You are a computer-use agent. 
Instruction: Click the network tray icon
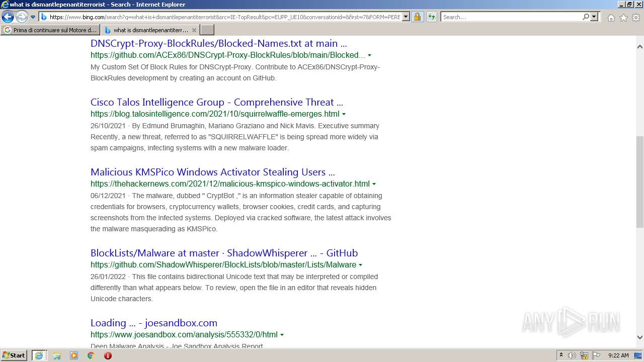pos(584,355)
